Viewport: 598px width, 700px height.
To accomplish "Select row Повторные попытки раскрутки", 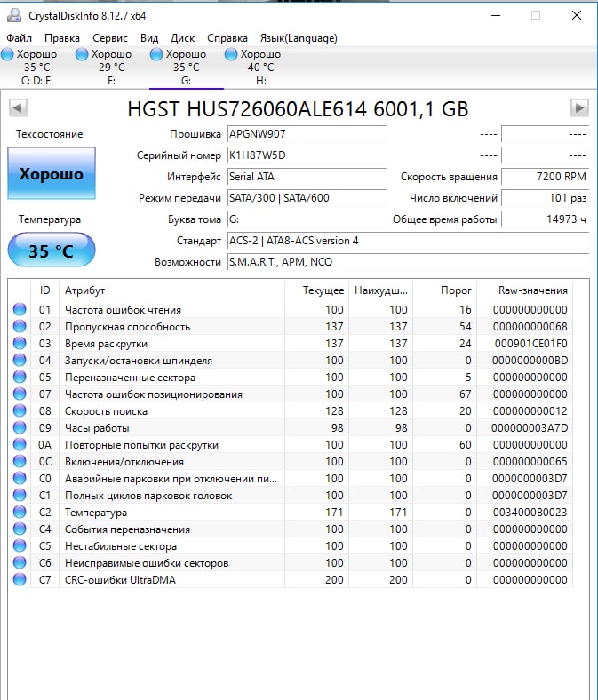I will click(291, 445).
